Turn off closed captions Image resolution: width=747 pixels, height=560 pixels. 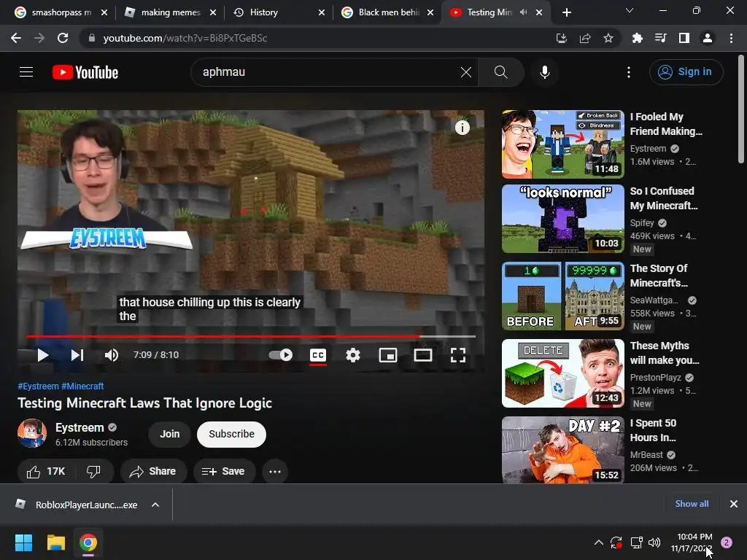[318, 355]
